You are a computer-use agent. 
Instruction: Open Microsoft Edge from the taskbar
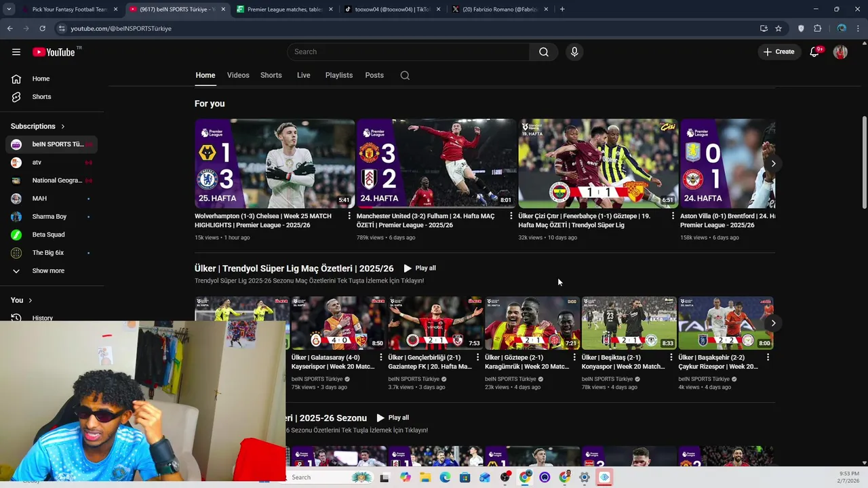pos(445,477)
